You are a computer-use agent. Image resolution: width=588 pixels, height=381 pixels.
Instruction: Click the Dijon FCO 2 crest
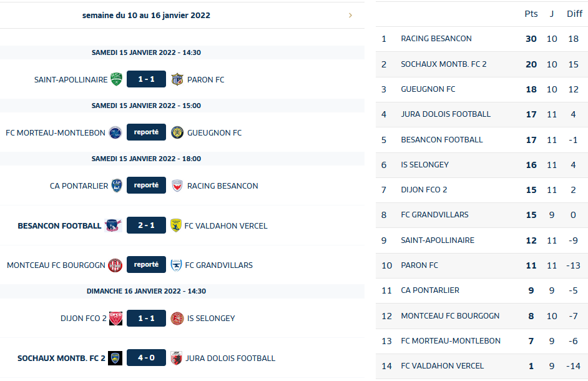pos(115,318)
